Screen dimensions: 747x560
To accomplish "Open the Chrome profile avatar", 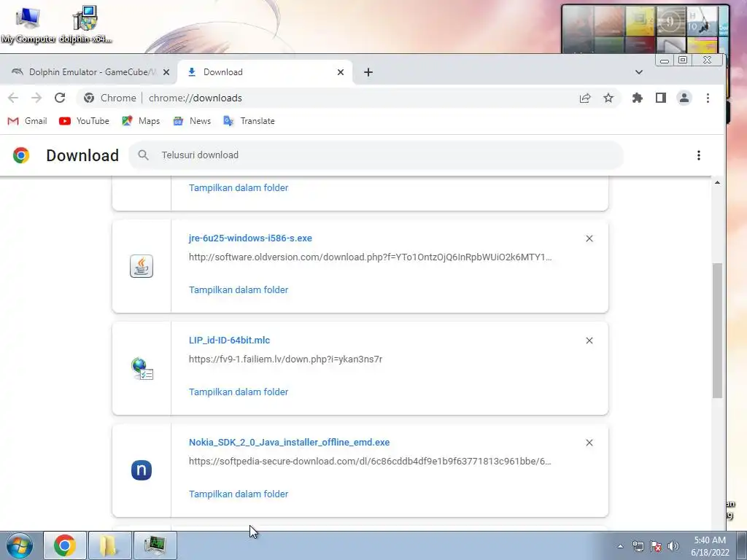I will 684,98.
